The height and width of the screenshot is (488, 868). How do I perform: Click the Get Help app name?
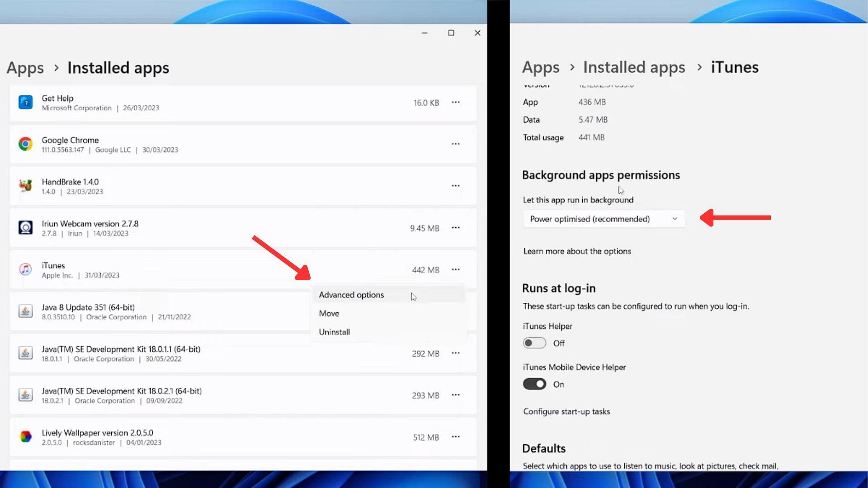(57, 98)
